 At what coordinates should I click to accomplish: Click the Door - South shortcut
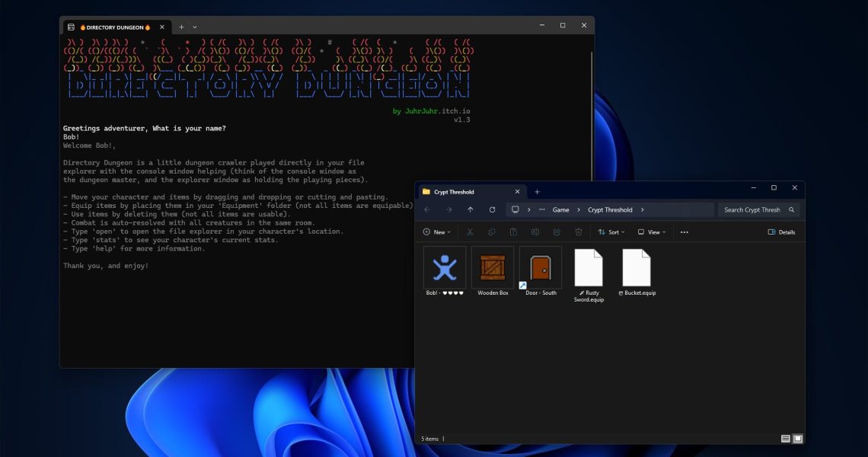pos(541,268)
